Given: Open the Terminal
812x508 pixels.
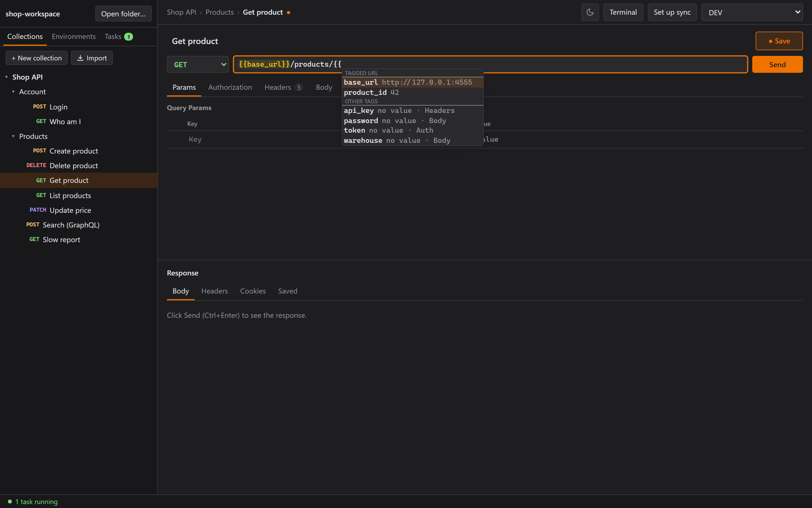Looking at the screenshot, I should (623, 12).
